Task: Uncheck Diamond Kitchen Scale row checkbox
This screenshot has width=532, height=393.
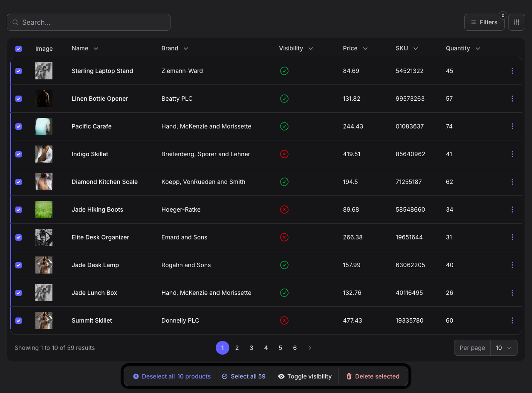Action: 18,182
